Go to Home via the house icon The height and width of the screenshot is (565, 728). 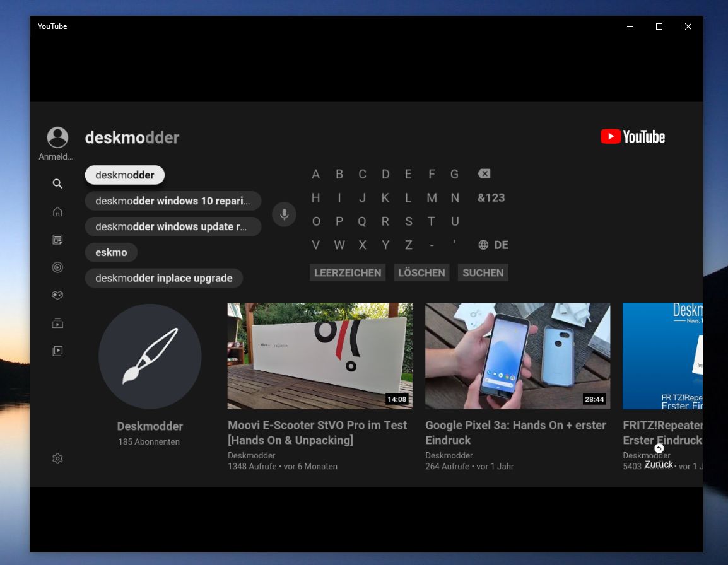click(x=57, y=212)
